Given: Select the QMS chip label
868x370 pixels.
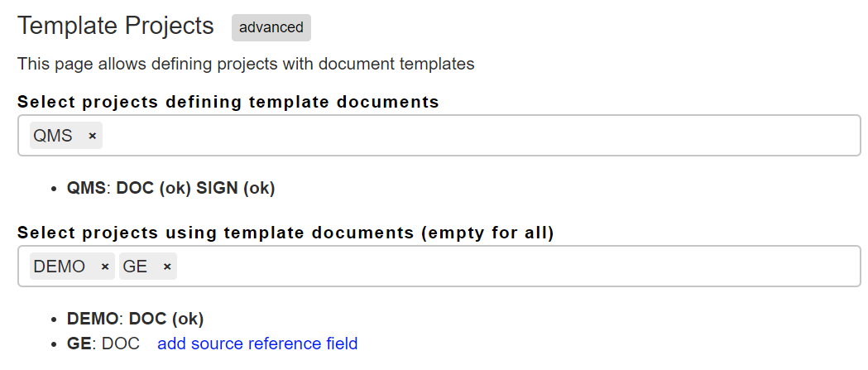Looking at the screenshot, I should (53, 136).
